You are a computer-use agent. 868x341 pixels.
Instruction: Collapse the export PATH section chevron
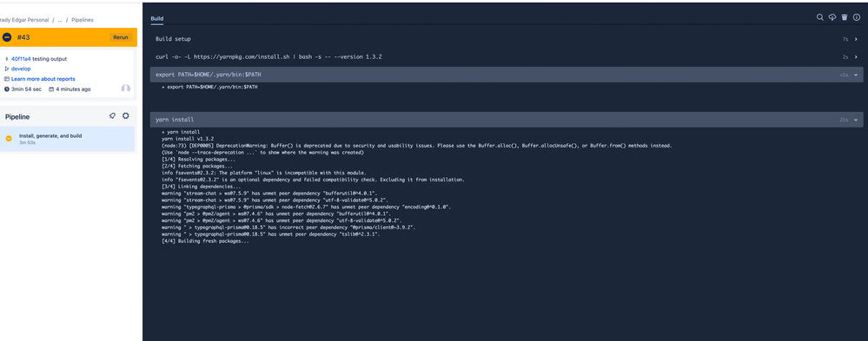click(856, 75)
